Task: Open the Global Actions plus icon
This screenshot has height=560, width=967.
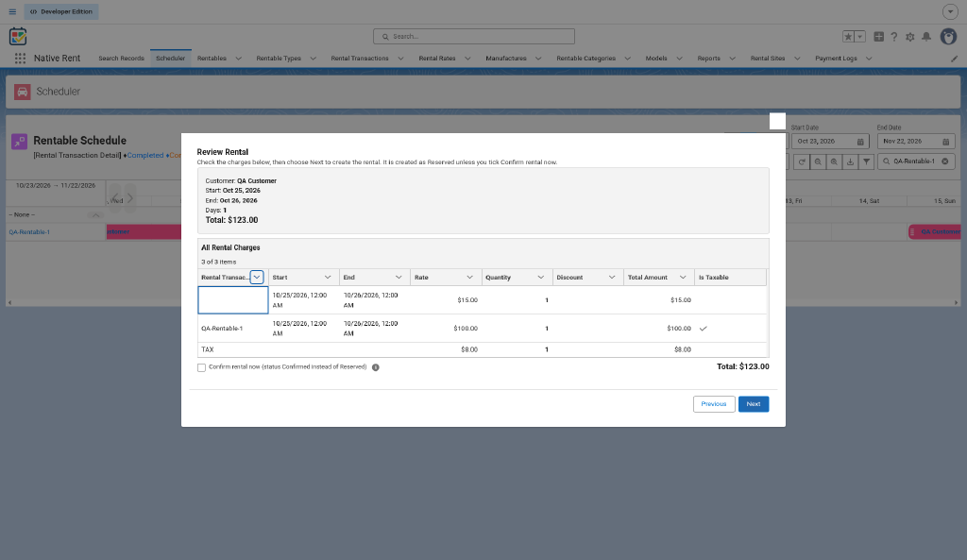Action: 879,37
